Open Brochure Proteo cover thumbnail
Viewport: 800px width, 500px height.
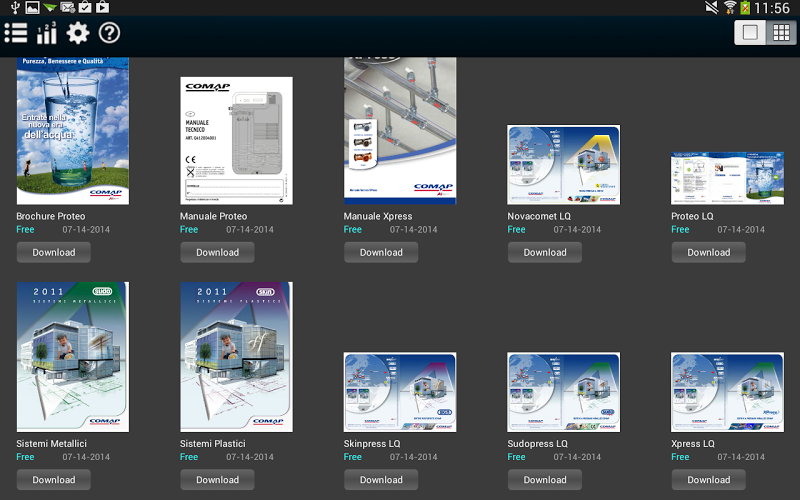pos(73,131)
